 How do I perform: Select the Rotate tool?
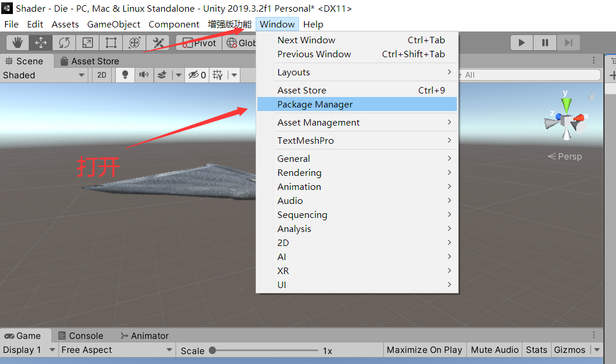pos(63,42)
